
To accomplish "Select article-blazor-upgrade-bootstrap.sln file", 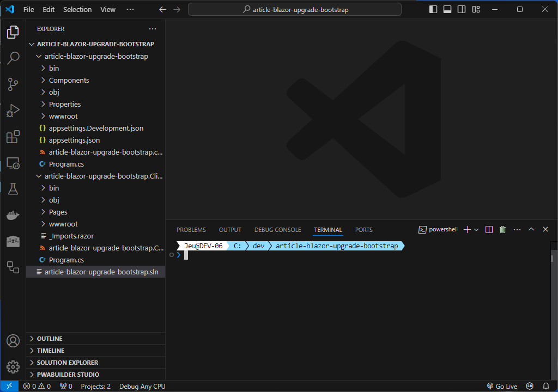I will click(96, 272).
